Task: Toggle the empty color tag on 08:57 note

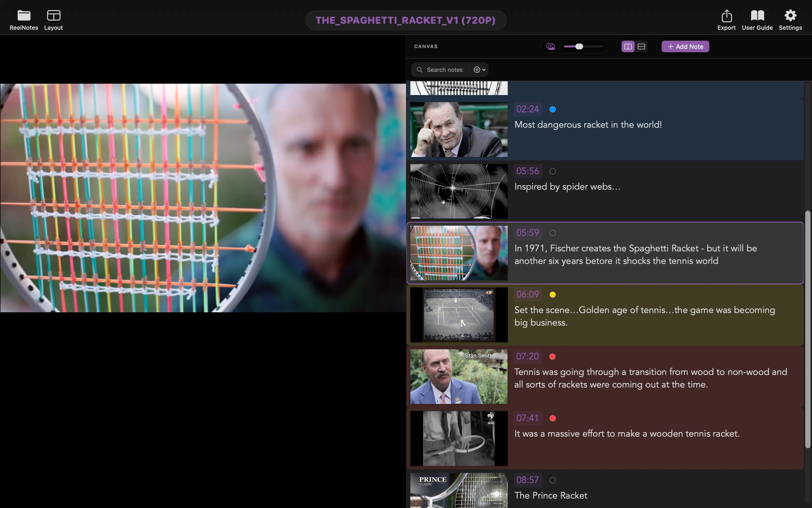Action: coord(553,480)
